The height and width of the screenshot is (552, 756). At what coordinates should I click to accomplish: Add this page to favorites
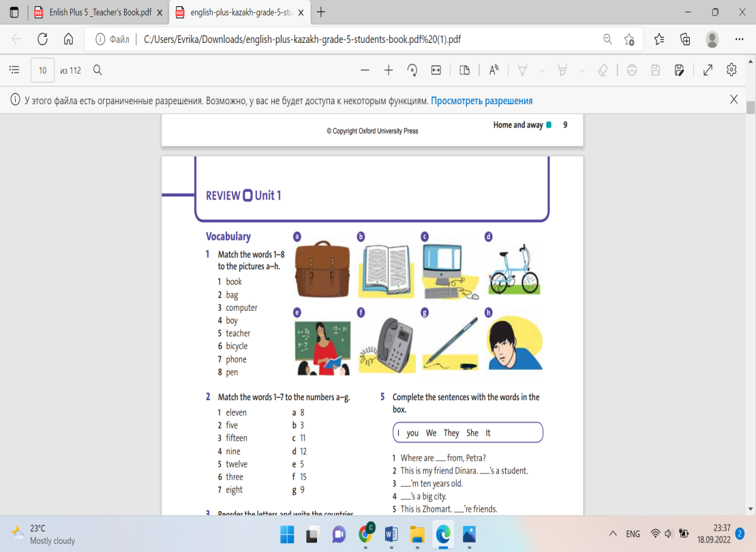629,40
